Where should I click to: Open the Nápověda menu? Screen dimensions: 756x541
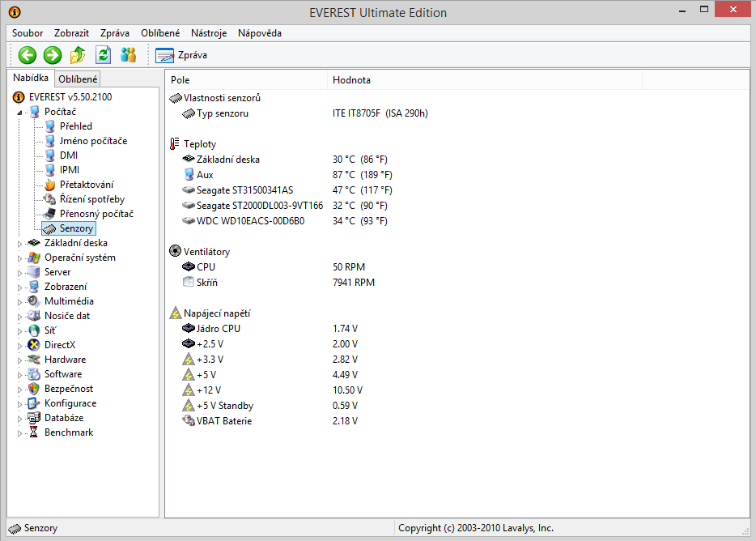pyautogui.click(x=259, y=33)
